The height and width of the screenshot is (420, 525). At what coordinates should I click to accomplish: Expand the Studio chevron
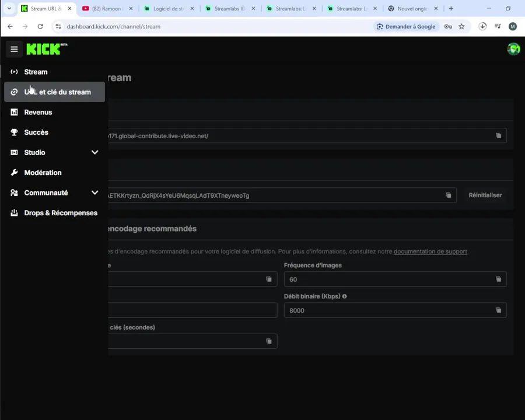pos(94,152)
